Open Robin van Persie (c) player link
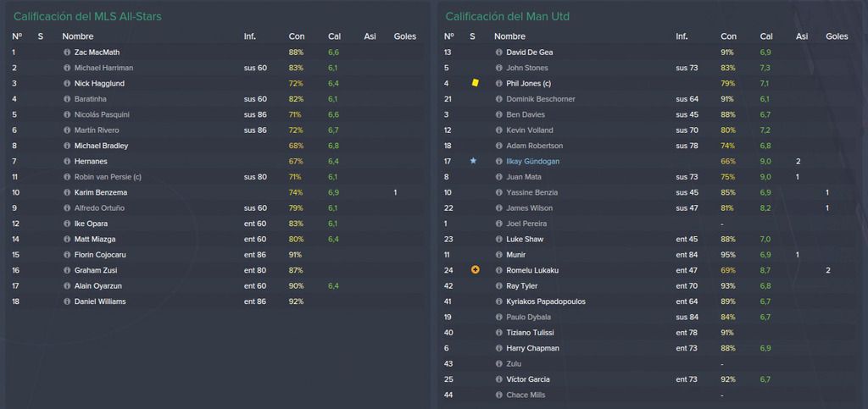The image size is (868, 409). 108,178
